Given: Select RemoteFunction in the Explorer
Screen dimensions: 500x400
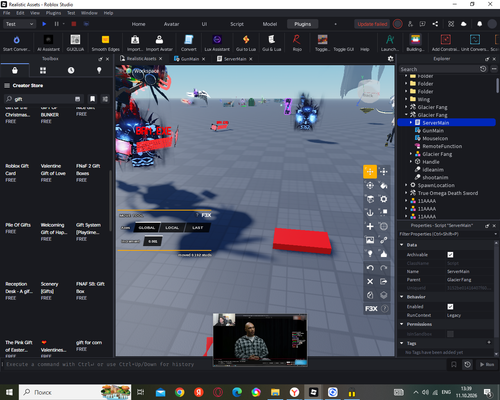Looking at the screenshot, I should tap(442, 146).
